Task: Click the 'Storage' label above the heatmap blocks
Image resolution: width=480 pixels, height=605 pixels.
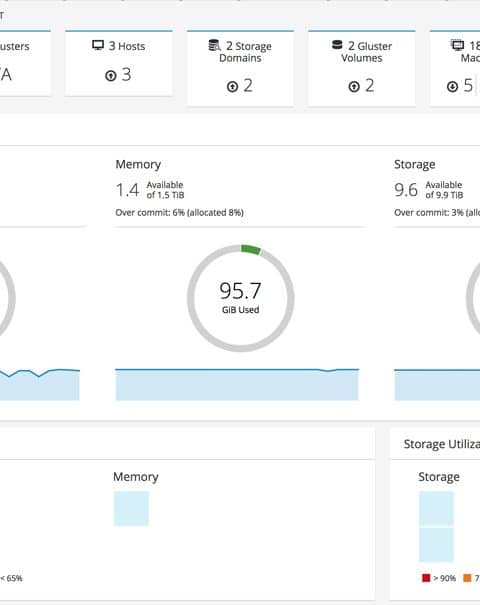Action: point(439,477)
